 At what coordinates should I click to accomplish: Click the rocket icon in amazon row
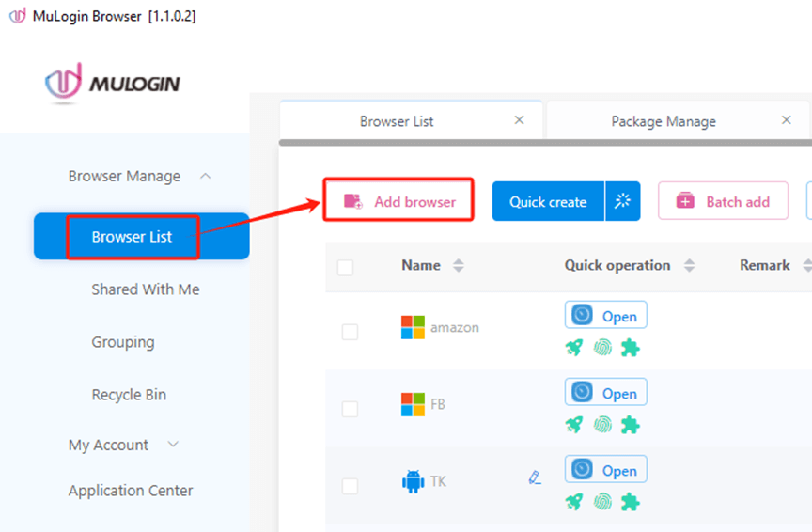point(574,348)
